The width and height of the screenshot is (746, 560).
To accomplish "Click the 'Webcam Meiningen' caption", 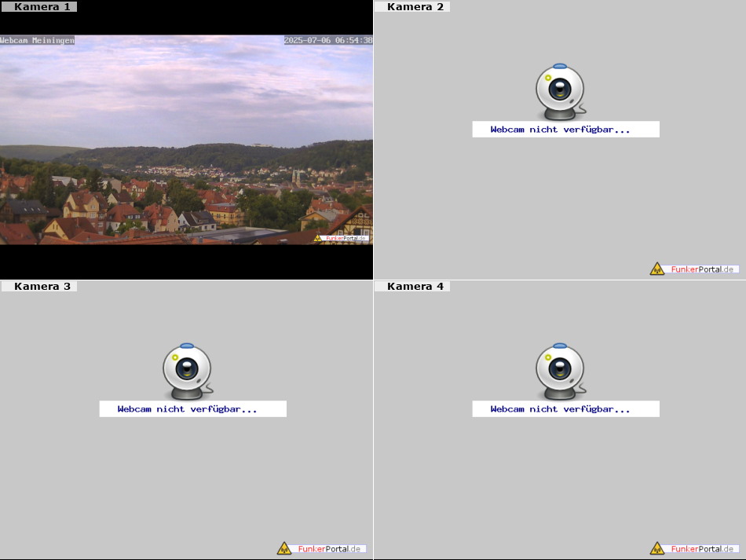I will (x=37, y=40).
